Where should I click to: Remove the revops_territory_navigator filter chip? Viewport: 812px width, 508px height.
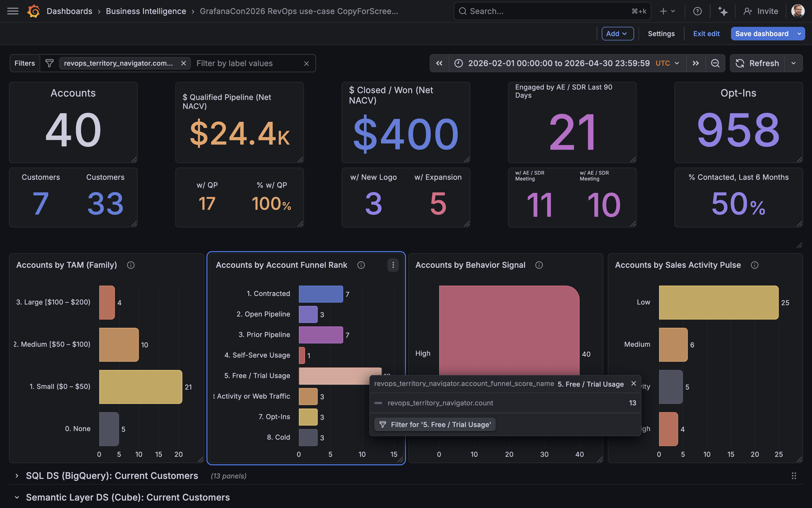click(183, 63)
